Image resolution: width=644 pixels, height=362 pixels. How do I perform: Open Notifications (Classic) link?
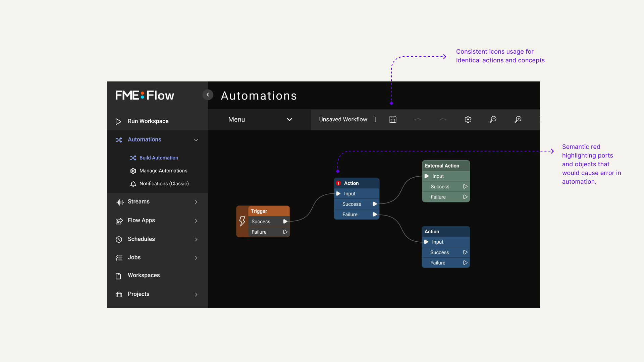[x=164, y=184]
